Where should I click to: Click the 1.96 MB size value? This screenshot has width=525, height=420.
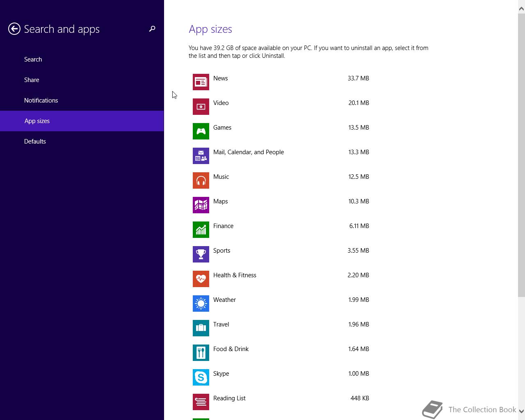[x=359, y=324]
